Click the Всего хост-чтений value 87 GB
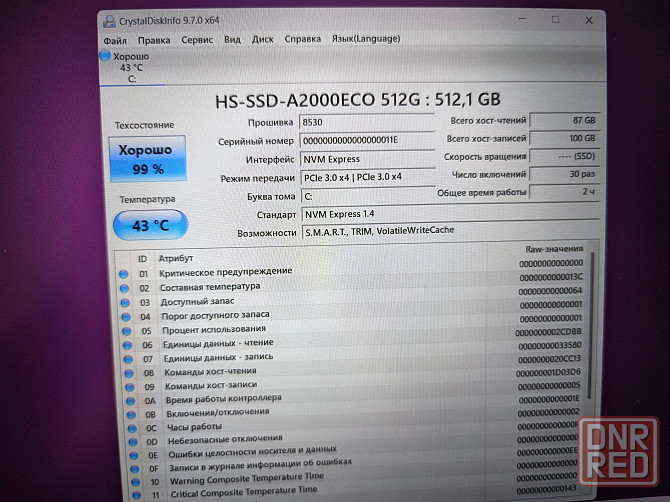The image size is (670, 502). coord(564,120)
